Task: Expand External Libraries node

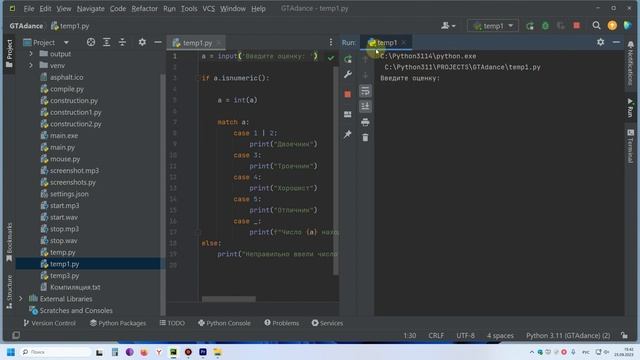Action: [x=21, y=299]
